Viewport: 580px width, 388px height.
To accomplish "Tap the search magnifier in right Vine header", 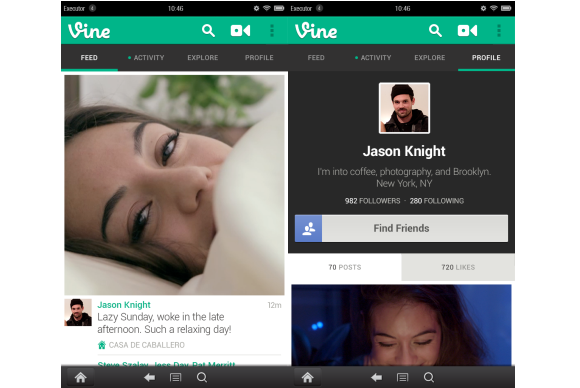I will [435, 31].
